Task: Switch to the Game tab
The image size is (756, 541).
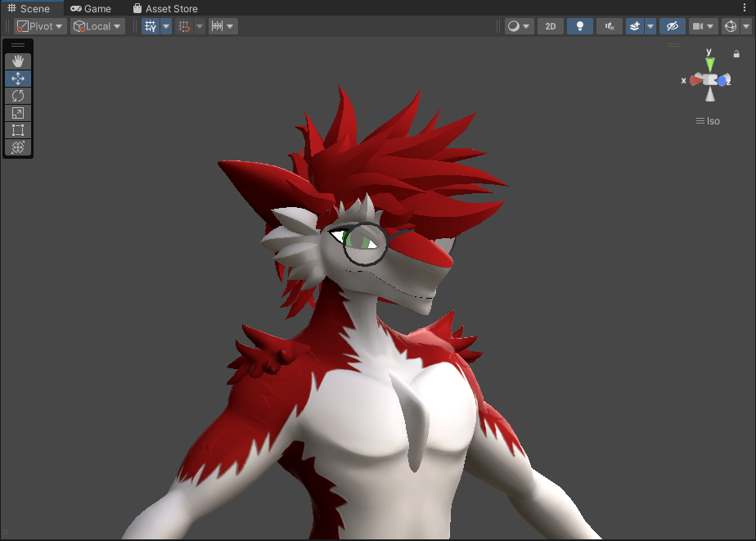Action: coord(91,8)
